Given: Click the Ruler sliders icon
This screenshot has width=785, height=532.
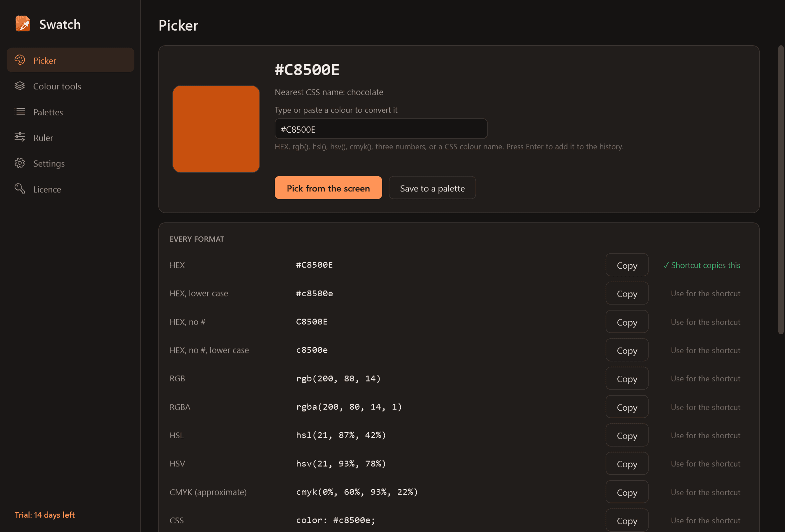Looking at the screenshot, I should tap(20, 137).
